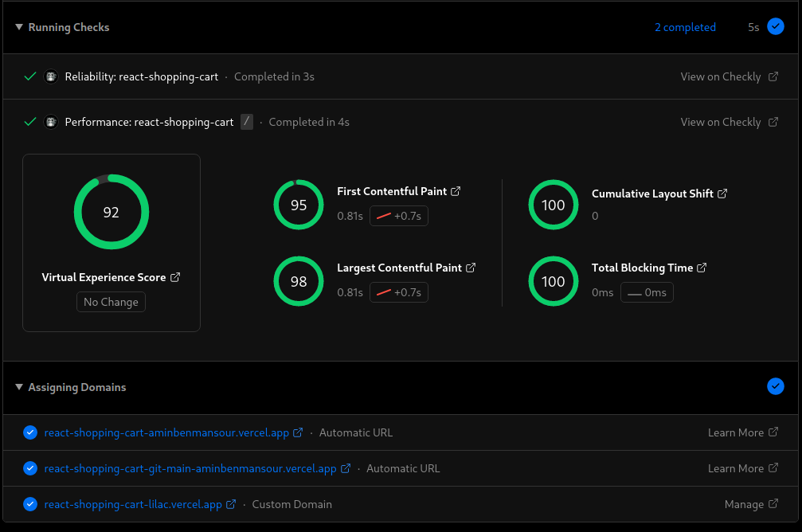Image resolution: width=802 pixels, height=532 pixels.
Task: Open Manage for the Custom Domain
Action: (x=751, y=504)
